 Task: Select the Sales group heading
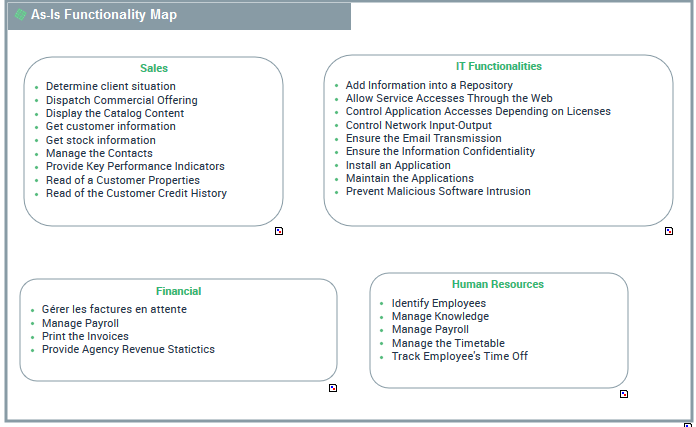tap(154, 68)
